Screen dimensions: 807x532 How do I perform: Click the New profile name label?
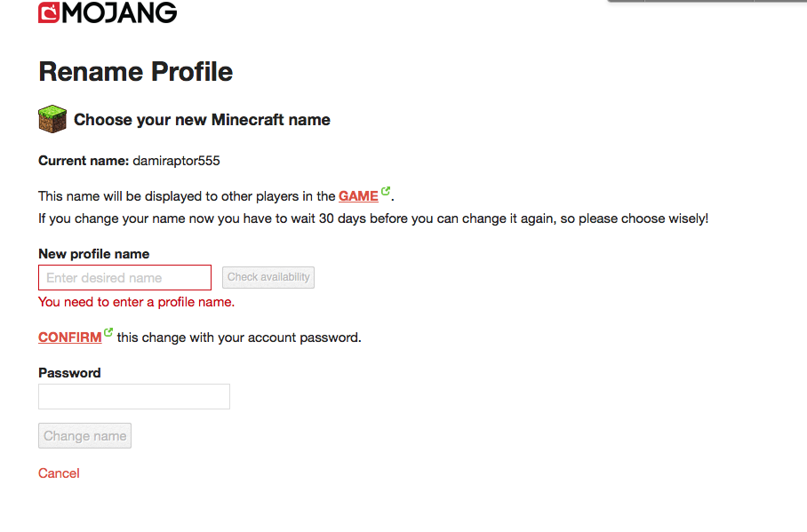(x=93, y=254)
